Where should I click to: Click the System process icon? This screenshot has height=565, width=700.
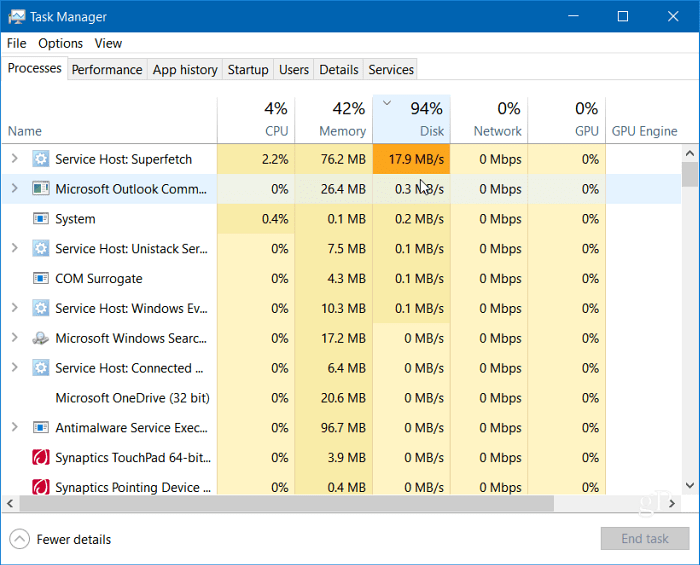click(41, 219)
